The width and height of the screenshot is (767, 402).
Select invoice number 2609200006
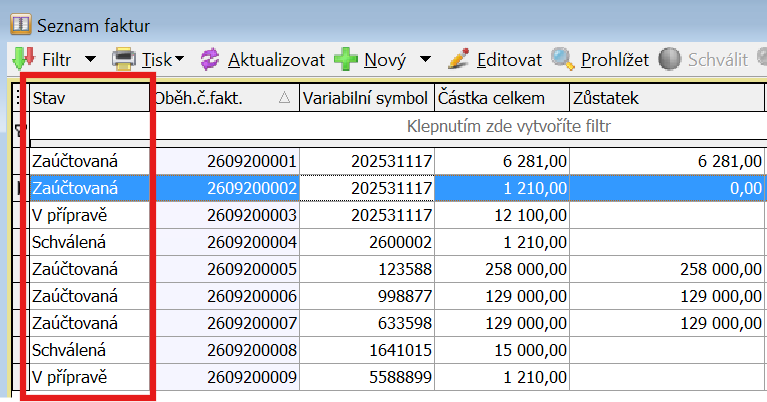coord(252,296)
